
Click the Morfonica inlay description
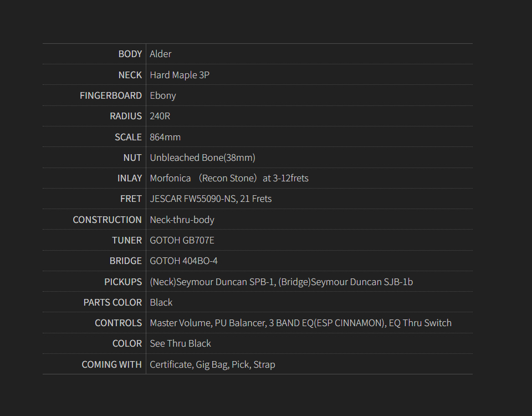[229, 178]
